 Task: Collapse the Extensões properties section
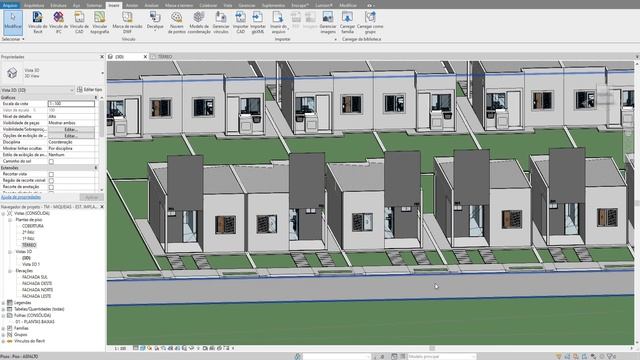pyautogui.click(x=96, y=168)
